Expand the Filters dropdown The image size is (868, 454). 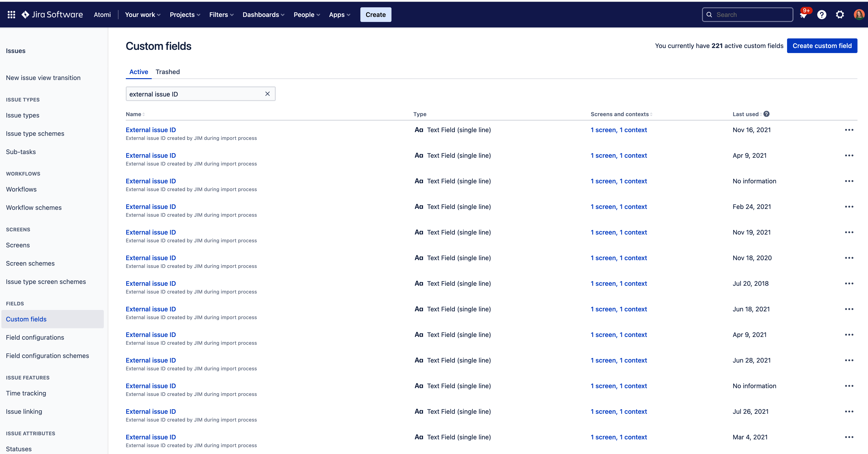(221, 14)
